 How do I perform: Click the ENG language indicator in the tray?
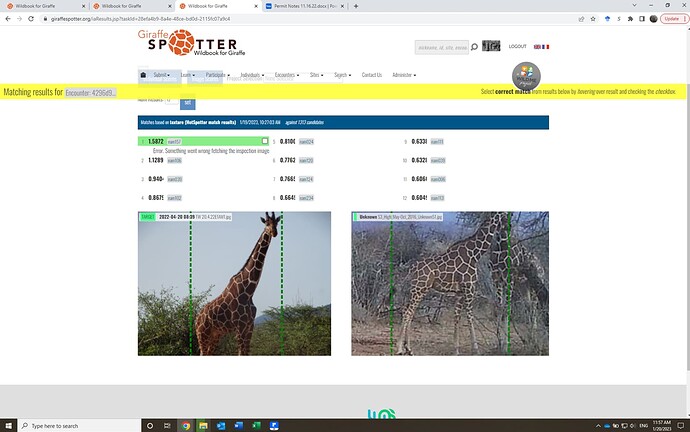click(643, 425)
